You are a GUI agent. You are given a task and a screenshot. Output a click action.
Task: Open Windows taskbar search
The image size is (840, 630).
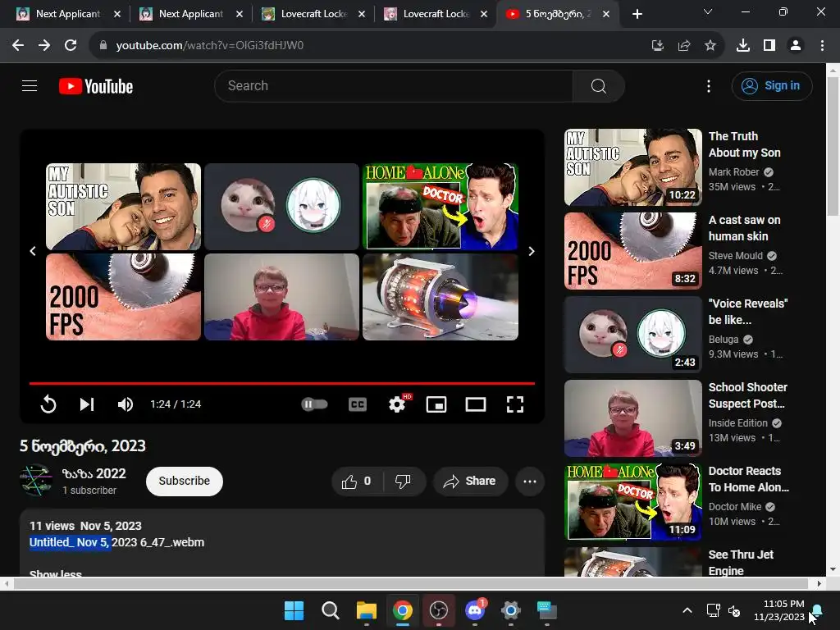(330, 610)
